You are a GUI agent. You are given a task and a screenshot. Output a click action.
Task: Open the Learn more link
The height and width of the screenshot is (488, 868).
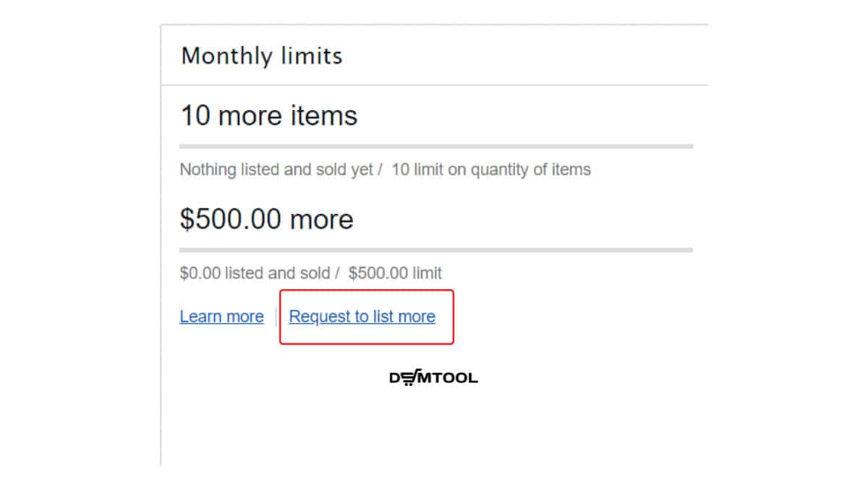tap(221, 317)
